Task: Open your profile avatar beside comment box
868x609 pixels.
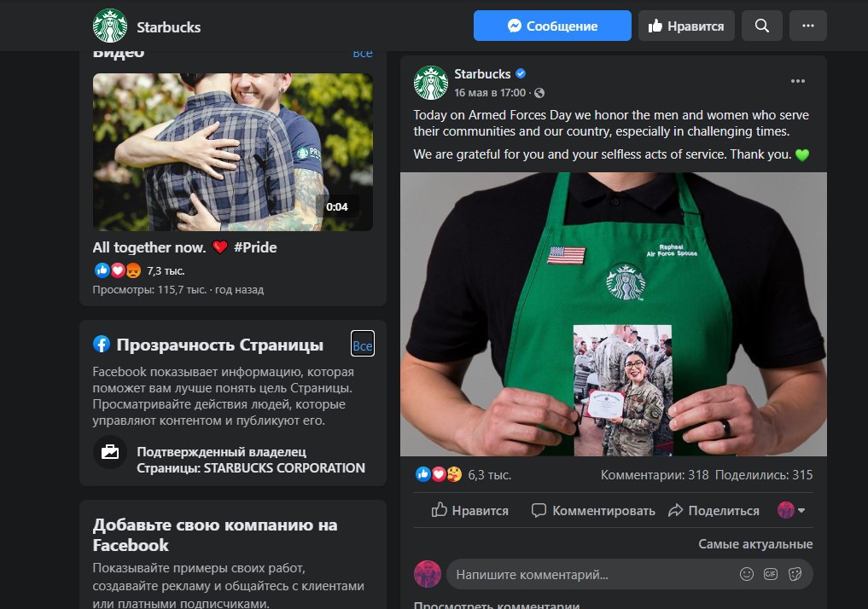Action: click(x=428, y=574)
